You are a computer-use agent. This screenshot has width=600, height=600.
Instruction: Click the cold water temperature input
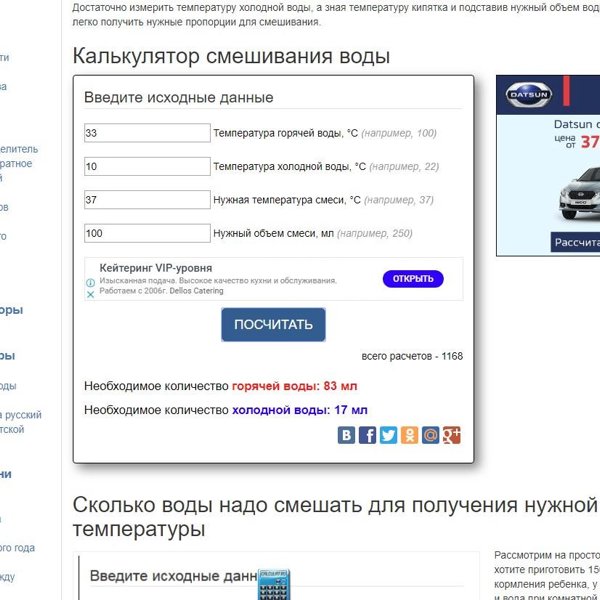147,166
